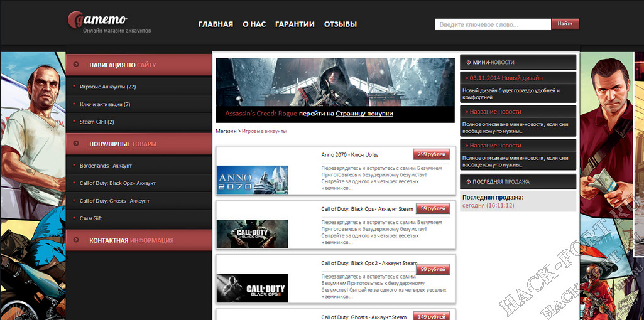Viewport: 644px width, 320px height.
Task: Click the arrow icon beside Популярные товары
Action: click(77, 144)
